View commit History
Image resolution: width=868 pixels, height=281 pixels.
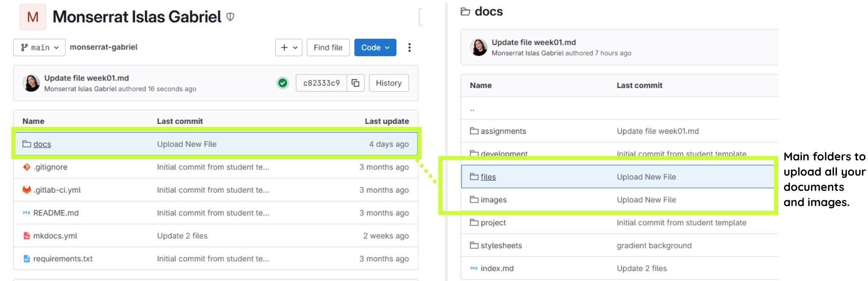[389, 83]
